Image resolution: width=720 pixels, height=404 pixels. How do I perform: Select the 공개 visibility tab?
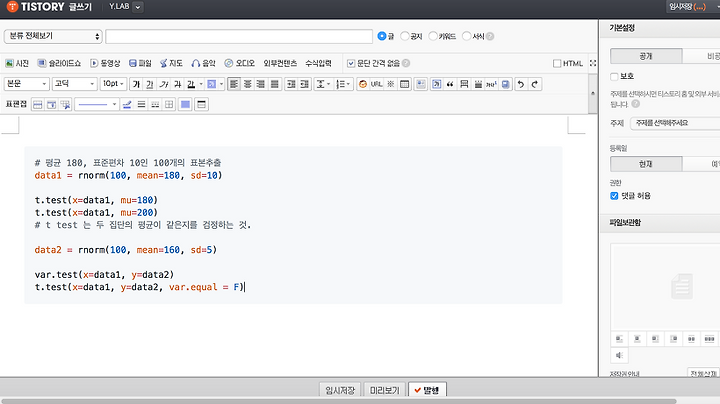point(646,56)
